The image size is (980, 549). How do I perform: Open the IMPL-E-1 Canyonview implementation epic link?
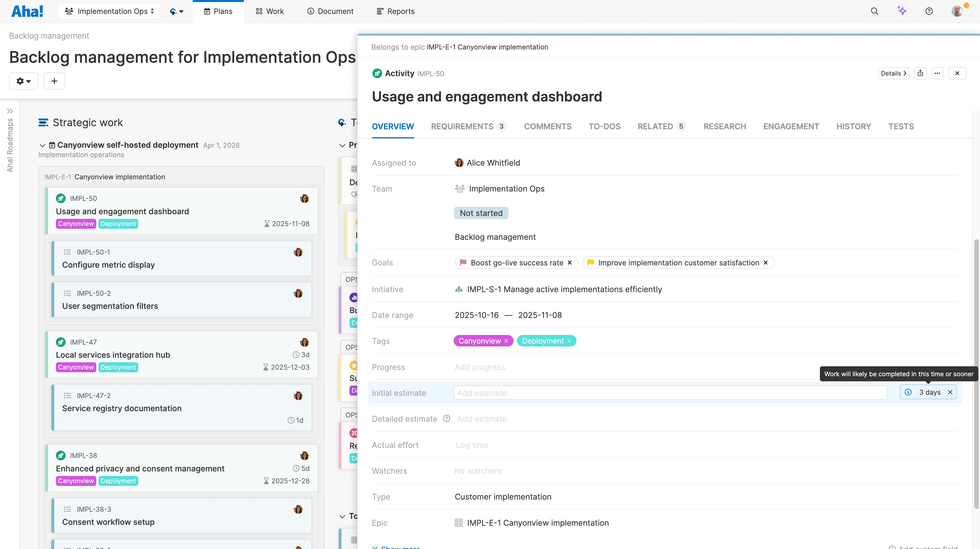(x=537, y=523)
